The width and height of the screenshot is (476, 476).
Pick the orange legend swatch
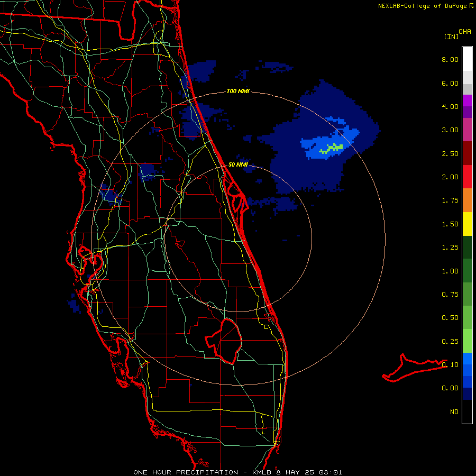coord(467,200)
